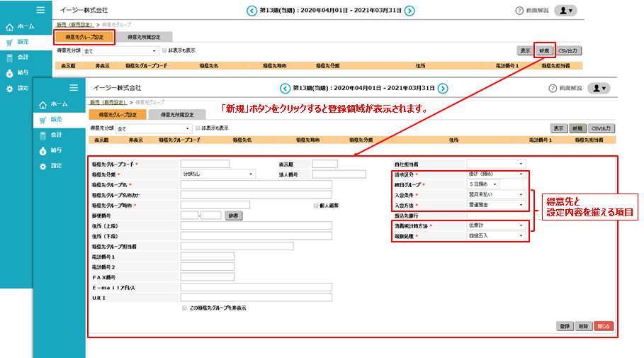644x358 pixels.
Task: Click the 登録 button in the form
Action: 564,327
